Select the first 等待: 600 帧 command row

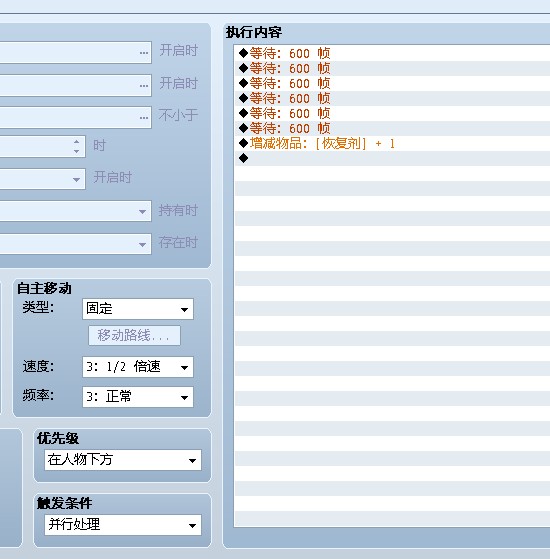[392, 53]
